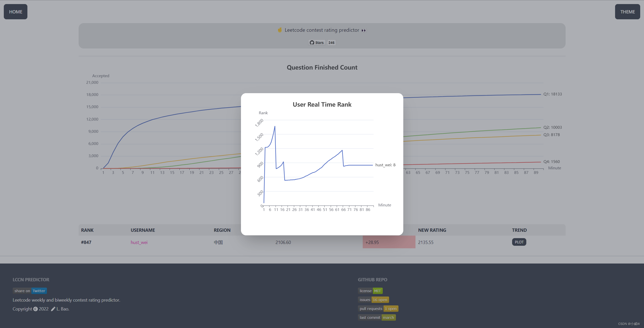This screenshot has width=644, height=328.
Task: Click the 21,000 Accepted axis label
Action: click(x=92, y=82)
